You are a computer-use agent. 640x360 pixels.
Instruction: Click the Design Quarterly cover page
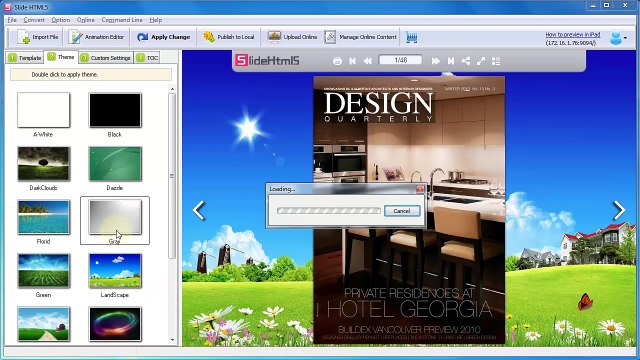click(409, 210)
